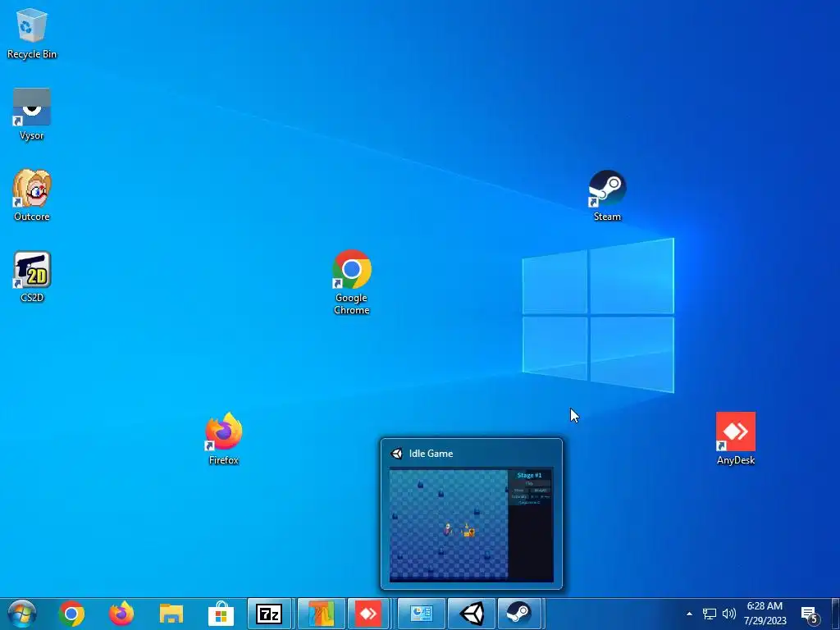Switch to the control panel taskbar item
This screenshot has width=840, height=630.
click(x=422, y=614)
